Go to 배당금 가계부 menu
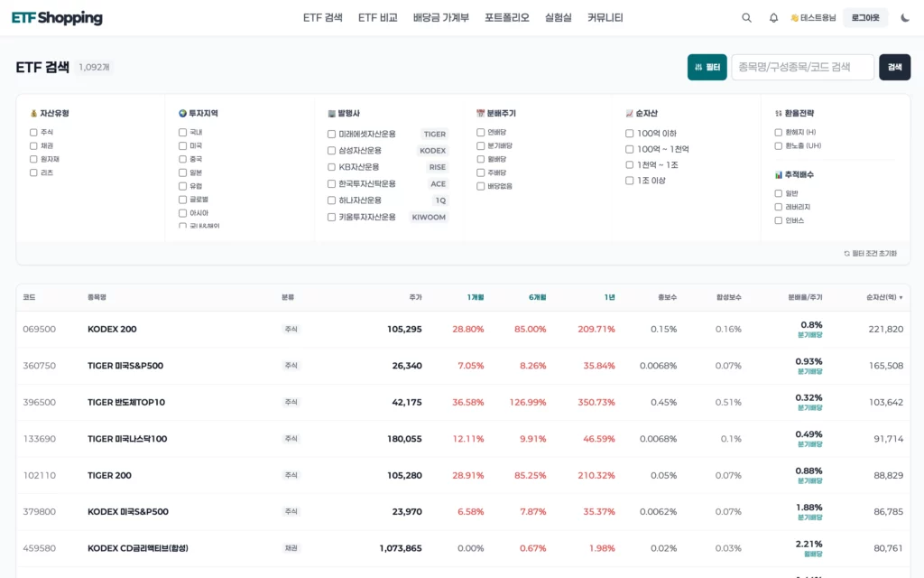 tap(440, 18)
